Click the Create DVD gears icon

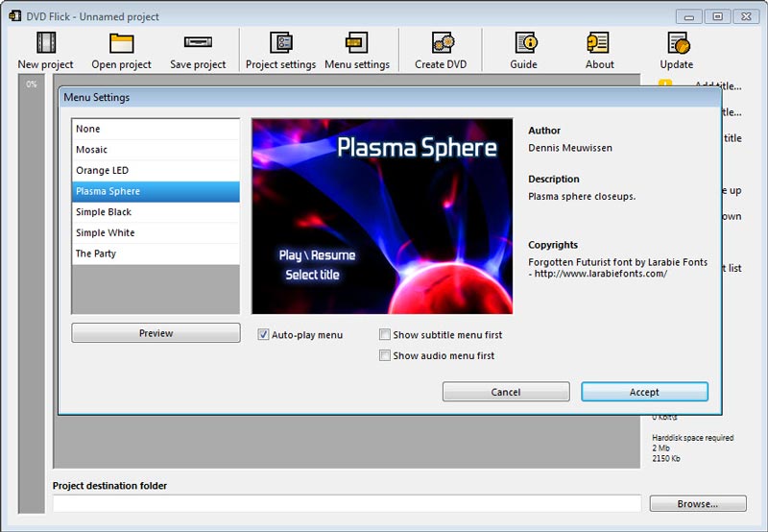[442, 43]
